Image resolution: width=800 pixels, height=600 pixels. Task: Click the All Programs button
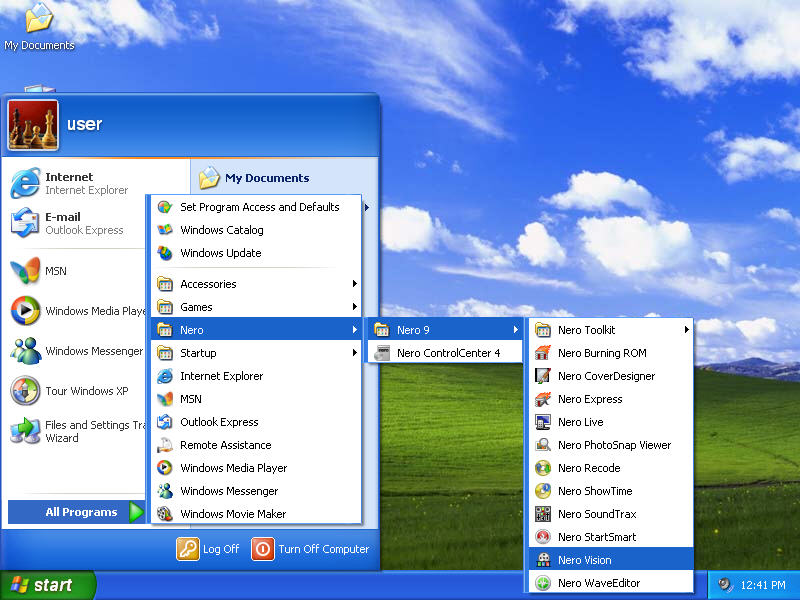(x=77, y=512)
